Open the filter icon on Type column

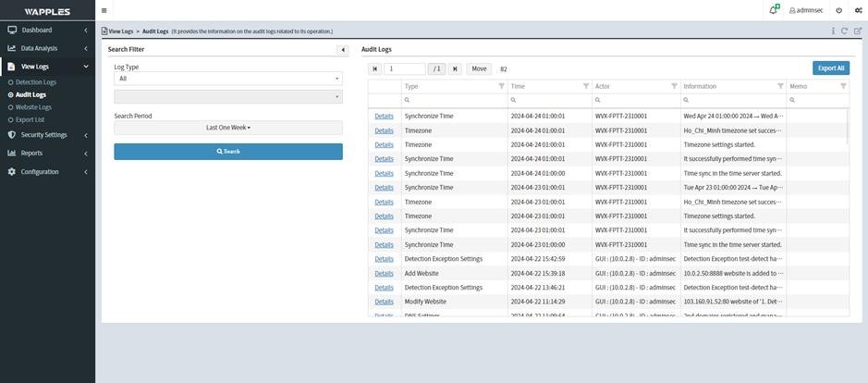(x=502, y=86)
